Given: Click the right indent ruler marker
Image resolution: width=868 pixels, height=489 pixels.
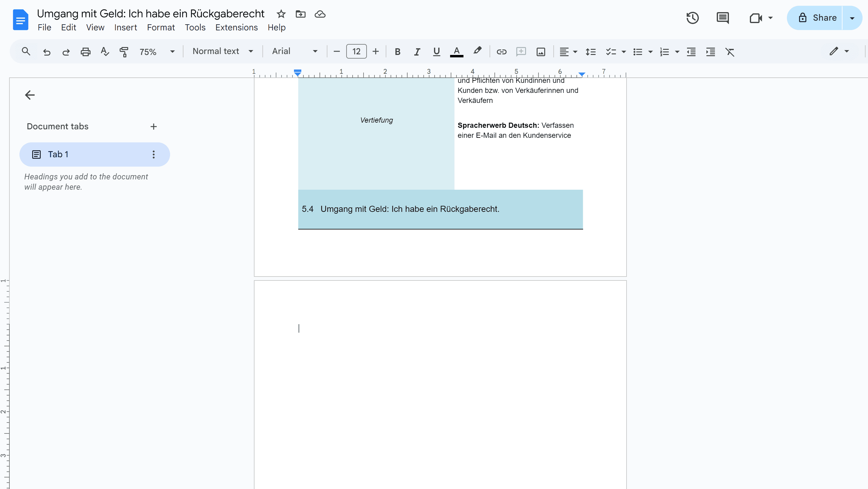Looking at the screenshot, I should tap(582, 74).
